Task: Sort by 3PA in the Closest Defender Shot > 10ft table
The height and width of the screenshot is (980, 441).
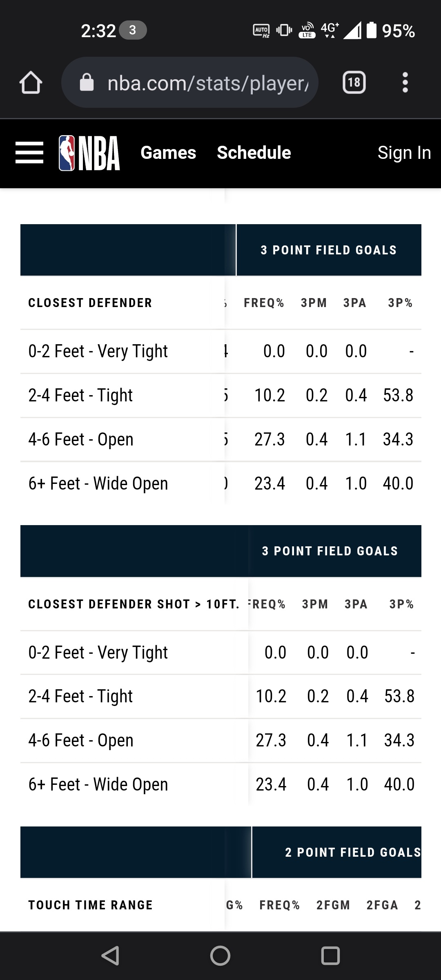Action: tap(356, 604)
